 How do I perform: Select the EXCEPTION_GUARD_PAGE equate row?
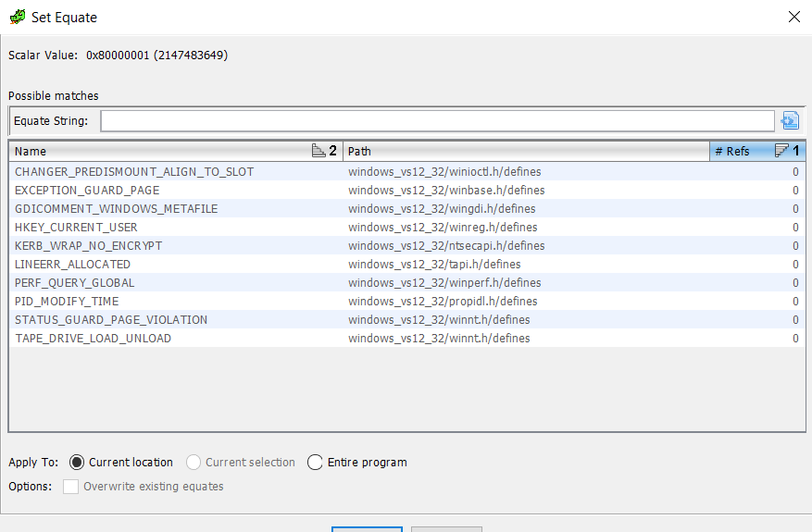[x=87, y=191]
